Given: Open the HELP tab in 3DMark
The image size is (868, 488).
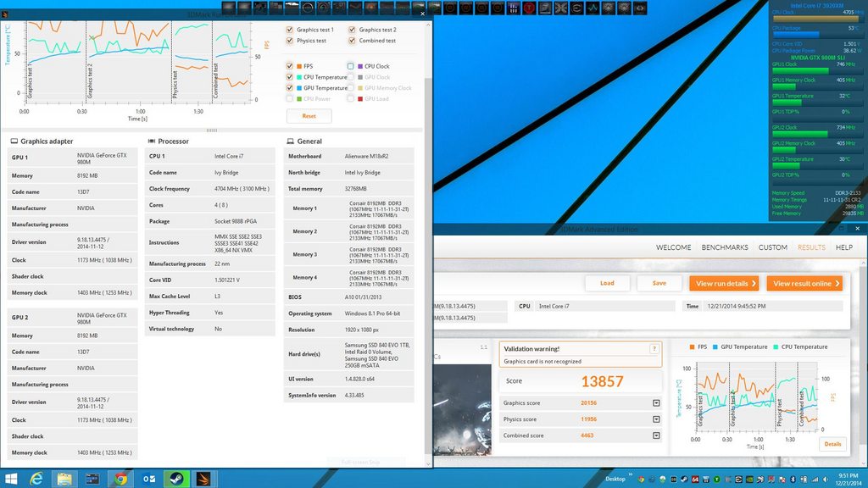Looking at the screenshot, I should 843,247.
